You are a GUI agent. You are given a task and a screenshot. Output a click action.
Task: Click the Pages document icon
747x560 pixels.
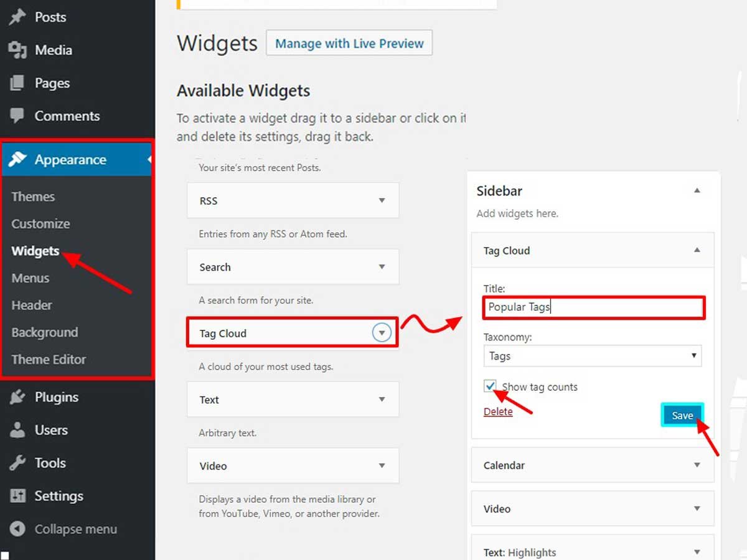point(16,83)
